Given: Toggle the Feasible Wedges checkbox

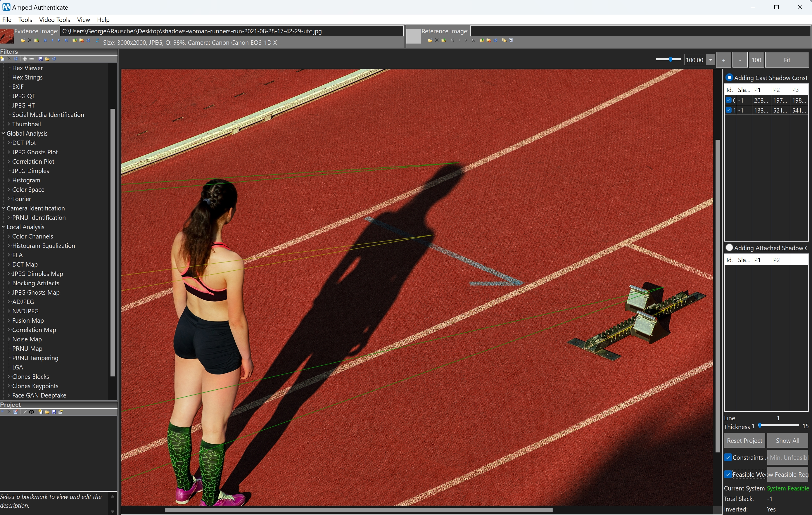Looking at the screenshot, I should pyautogui.click(x=728, y=475).
